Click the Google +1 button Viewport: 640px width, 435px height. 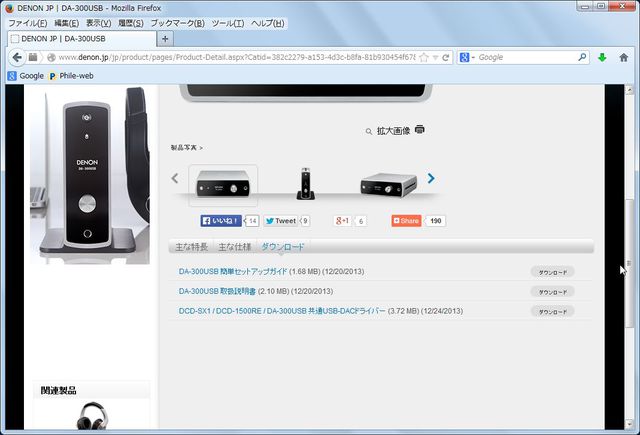click(342, 221)
